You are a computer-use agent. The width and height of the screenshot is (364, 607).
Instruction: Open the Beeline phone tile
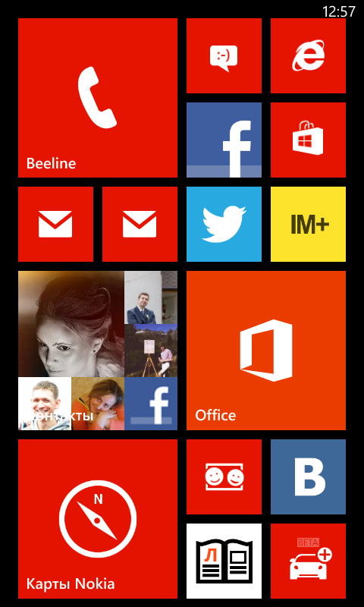tap(98, 98)
